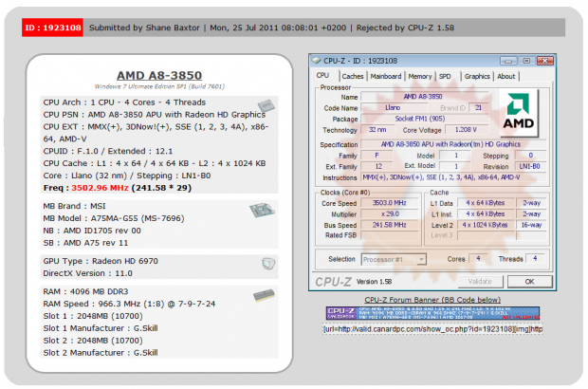The width and height of the screenshot is (588, 389).
Task: Click the RAM Speed 966.3 MHz line
Action: click(x=129, y=304)
